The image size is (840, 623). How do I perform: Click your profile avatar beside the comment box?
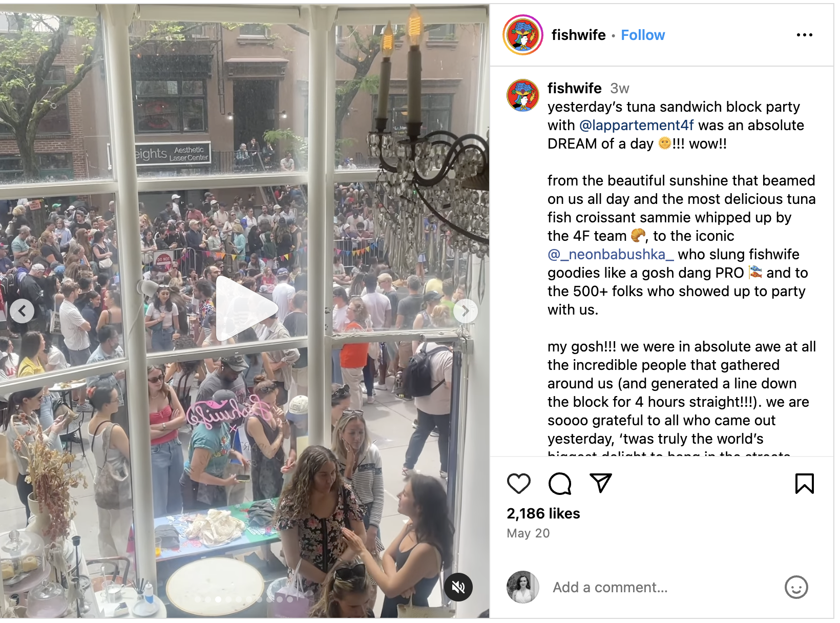tap(523, 587)
